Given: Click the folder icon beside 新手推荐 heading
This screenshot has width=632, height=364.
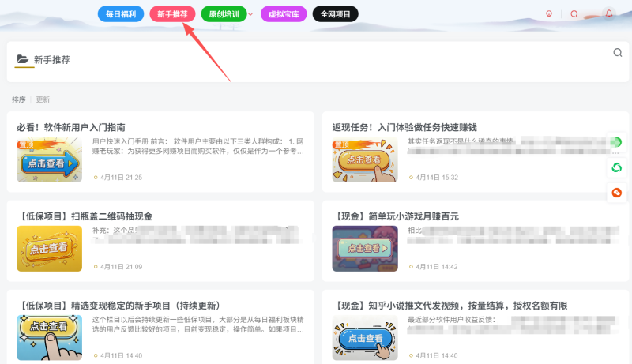Looking at the screenshot, I should (23, 59).
